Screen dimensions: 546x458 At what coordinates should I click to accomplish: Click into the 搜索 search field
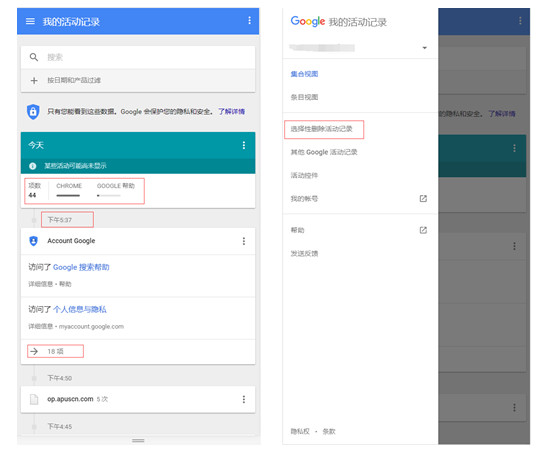click(x=138, y=57)
